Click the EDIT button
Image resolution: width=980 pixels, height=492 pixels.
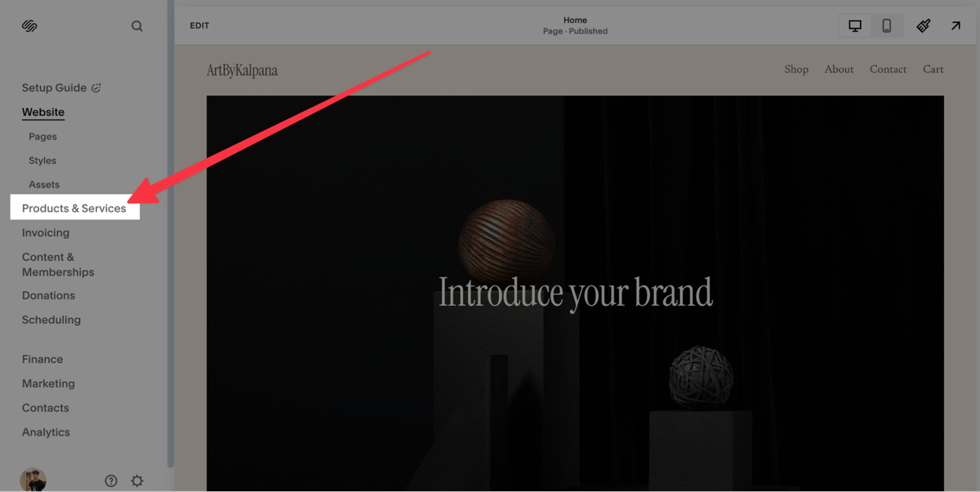click(x=199, y=26)
